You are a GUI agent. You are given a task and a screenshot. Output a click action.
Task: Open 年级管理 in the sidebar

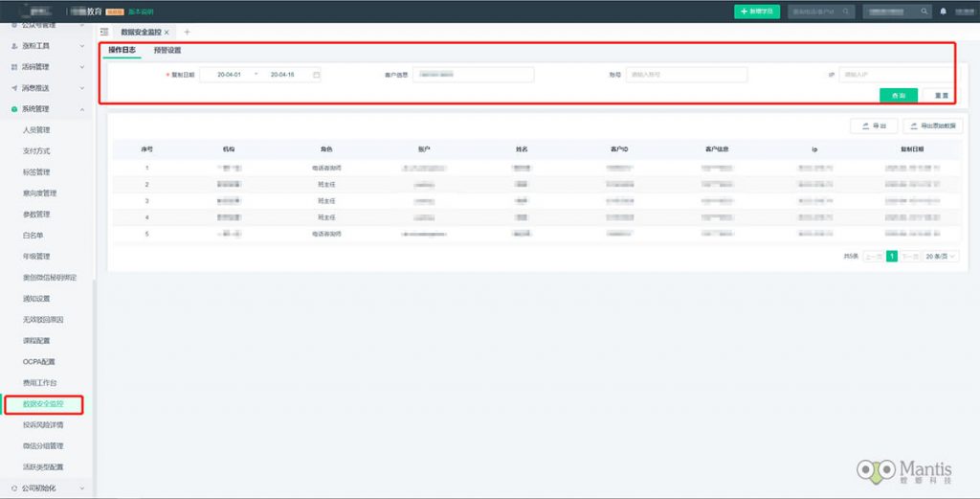click(x=36, y=257)
